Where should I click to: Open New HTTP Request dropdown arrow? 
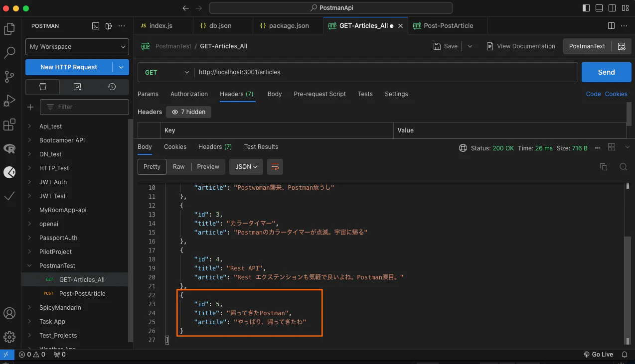tap(121, 67)
